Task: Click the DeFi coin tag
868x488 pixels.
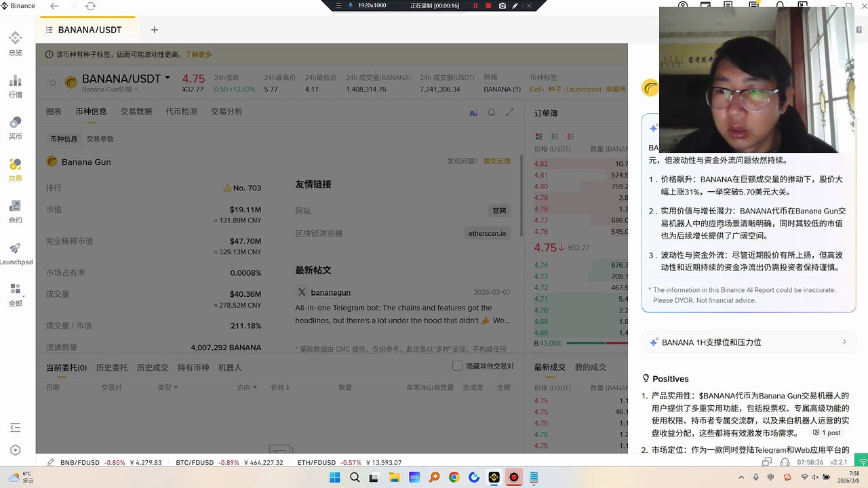Action: point(536,89)
